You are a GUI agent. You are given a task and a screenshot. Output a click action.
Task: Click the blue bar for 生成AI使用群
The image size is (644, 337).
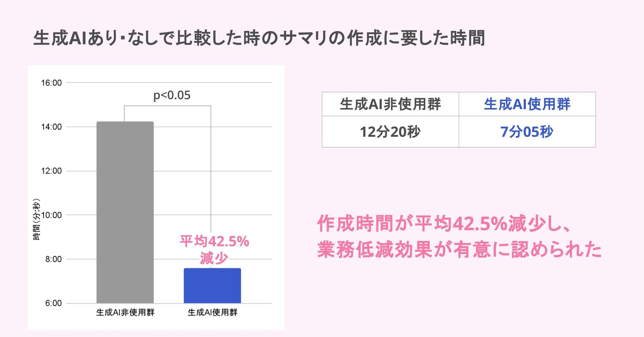point(212,285)
